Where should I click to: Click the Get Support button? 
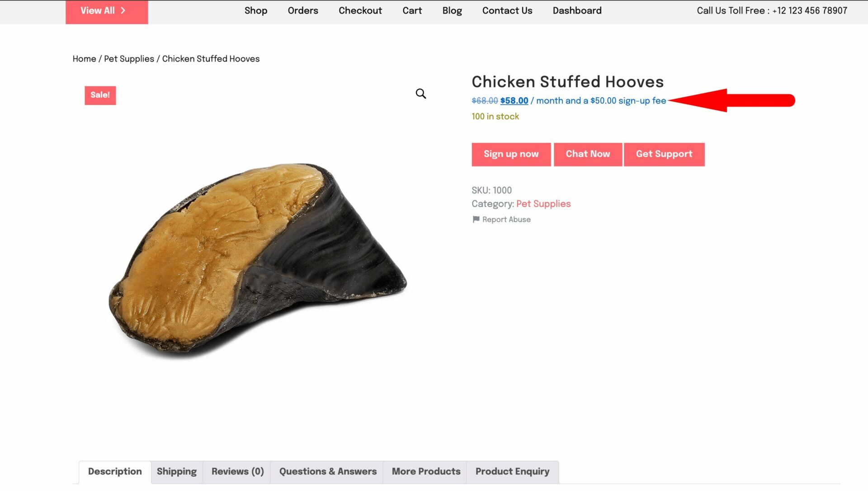tap(664, 154)
